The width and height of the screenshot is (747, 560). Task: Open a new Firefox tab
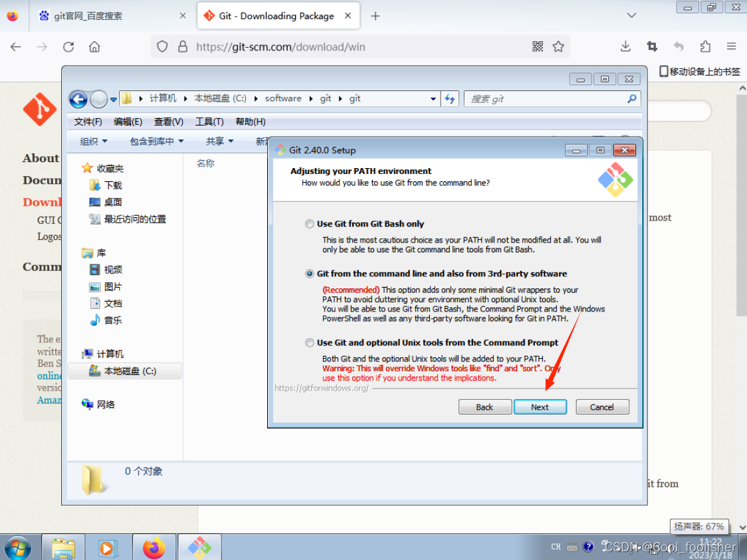[x=375, y=16]
